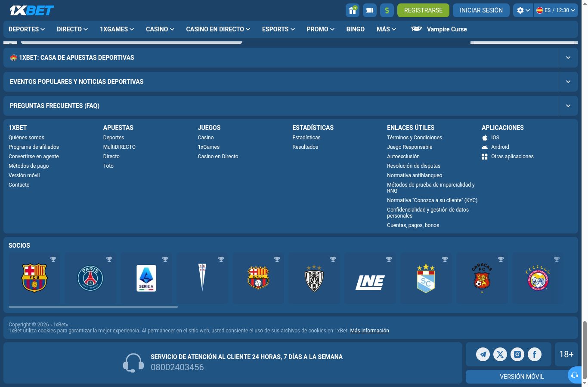Click the 18+ age restriction badge
The image size is (588, 387).
click(566, 354)
